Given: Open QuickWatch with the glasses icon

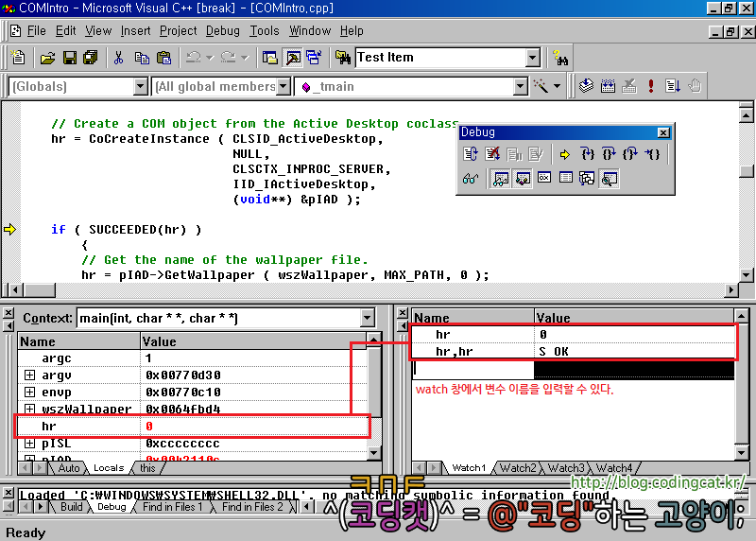Looking at the screenshot, I should [470, 179].
